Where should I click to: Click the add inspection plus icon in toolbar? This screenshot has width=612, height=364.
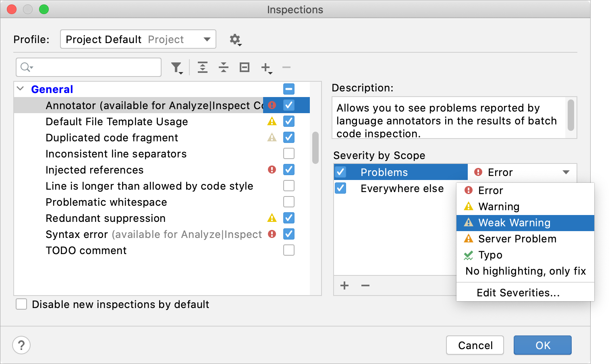tap(266, 68)
